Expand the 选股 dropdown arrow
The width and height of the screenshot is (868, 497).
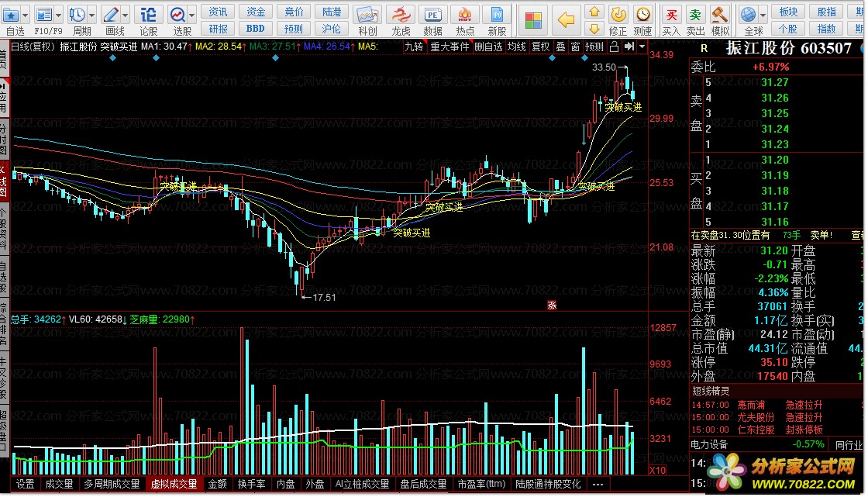pos(191,15)
